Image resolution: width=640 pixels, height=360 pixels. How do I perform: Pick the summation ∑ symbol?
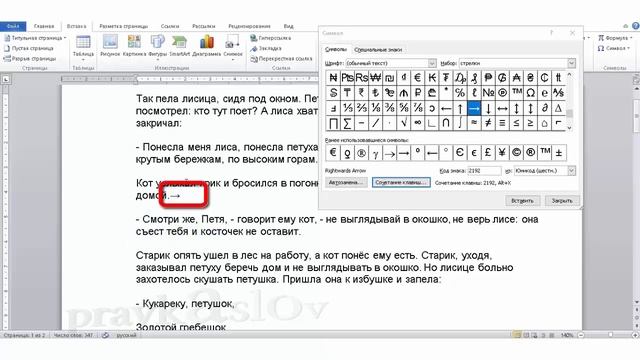coord(347,123)
